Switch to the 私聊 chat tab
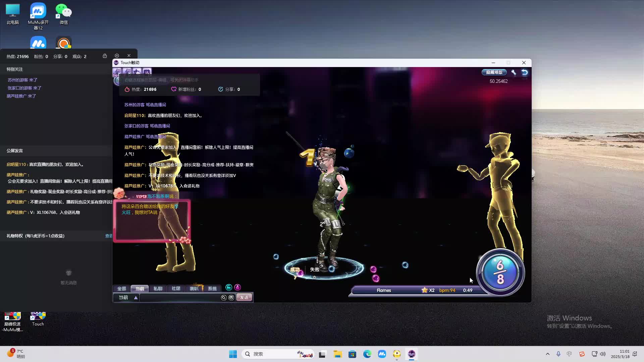Screen dimensions: 644x362 coord(158,289)
